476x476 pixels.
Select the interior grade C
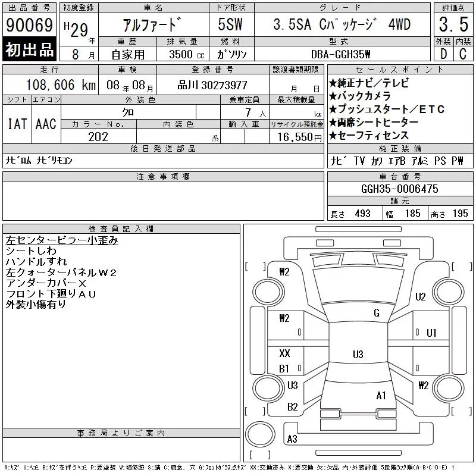(x=463, y=54)
